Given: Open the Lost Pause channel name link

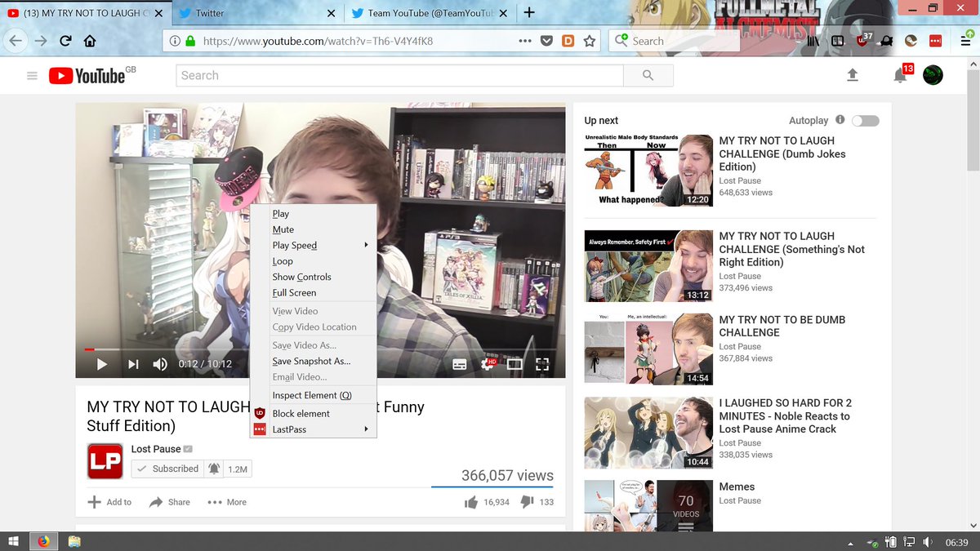Looking at the screenshot, I should (x=156, y=449).
